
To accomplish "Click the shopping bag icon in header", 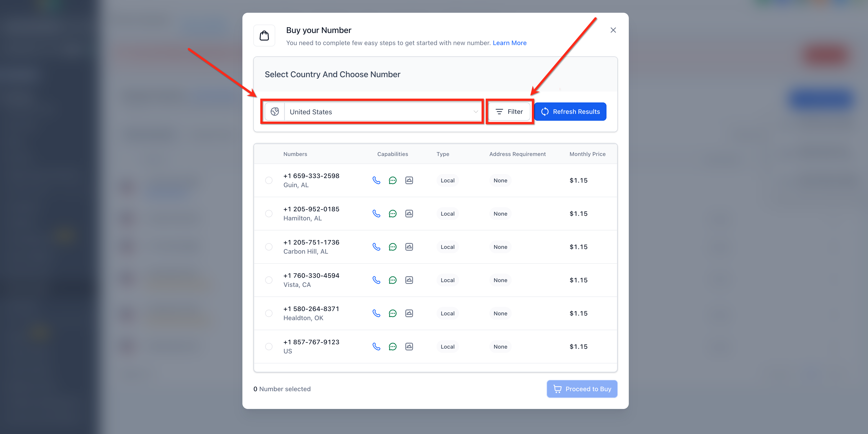I will [264, 36].
